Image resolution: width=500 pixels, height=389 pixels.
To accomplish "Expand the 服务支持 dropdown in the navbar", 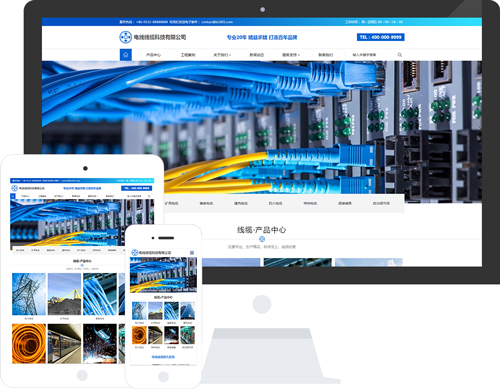I will (x=291, y=55).
